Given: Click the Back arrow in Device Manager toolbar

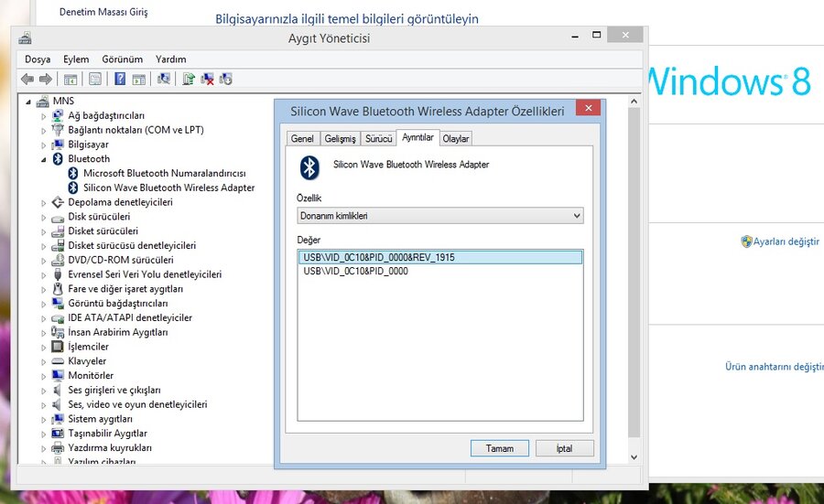Looking at the screenshot, I should 27,80.
